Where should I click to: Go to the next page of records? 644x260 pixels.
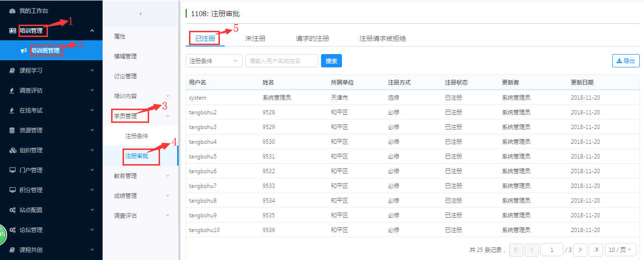(580, 250)
